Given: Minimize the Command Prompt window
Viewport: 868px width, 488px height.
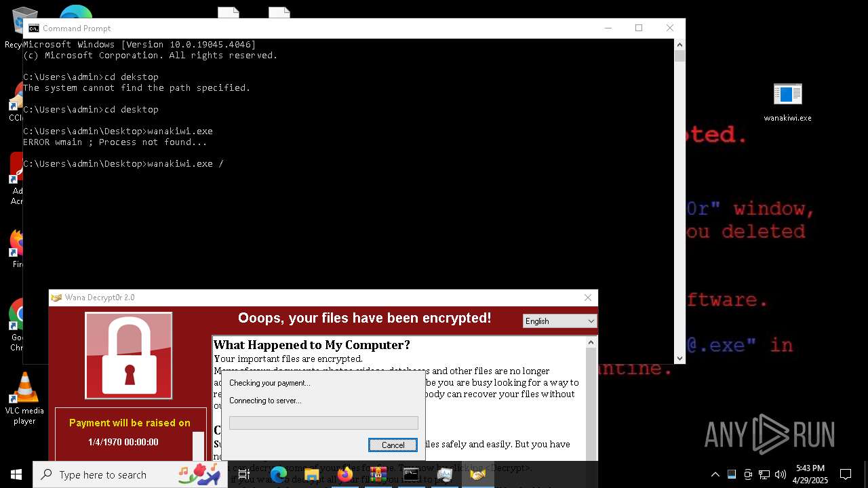Looking at the screenshot, I should pyautogui.click(x=608, y=28).
